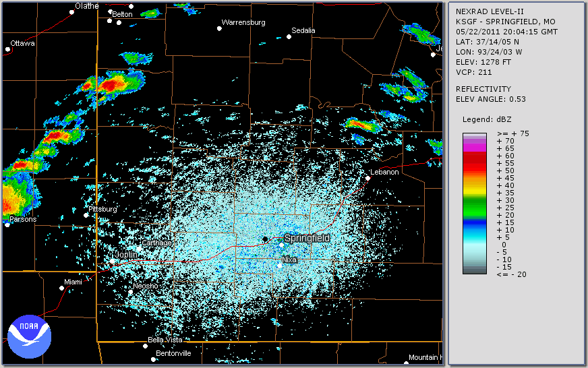
Task: Click the intense storm cell above Parsons
Action: point(12,195)
